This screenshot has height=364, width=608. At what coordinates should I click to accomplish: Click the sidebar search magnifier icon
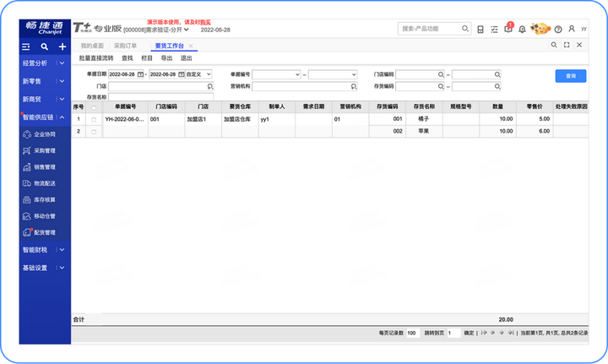point(45,47)
